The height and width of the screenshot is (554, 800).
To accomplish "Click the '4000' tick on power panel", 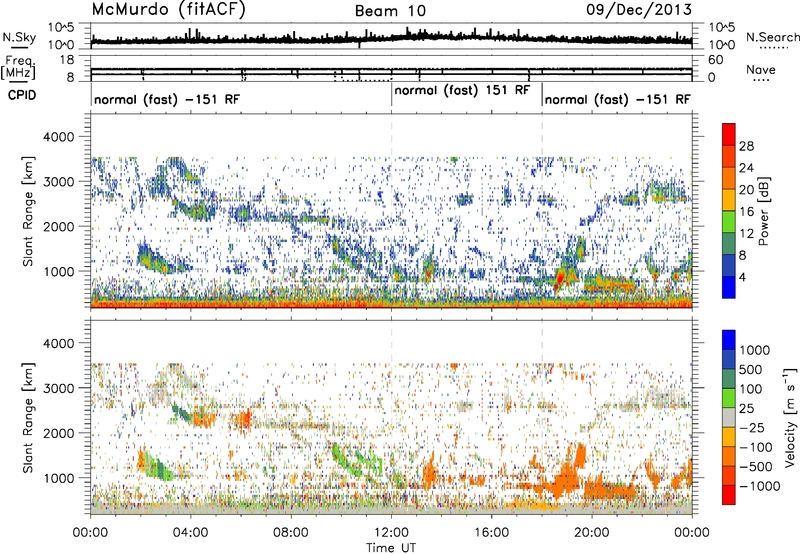I will coord(58,137).
